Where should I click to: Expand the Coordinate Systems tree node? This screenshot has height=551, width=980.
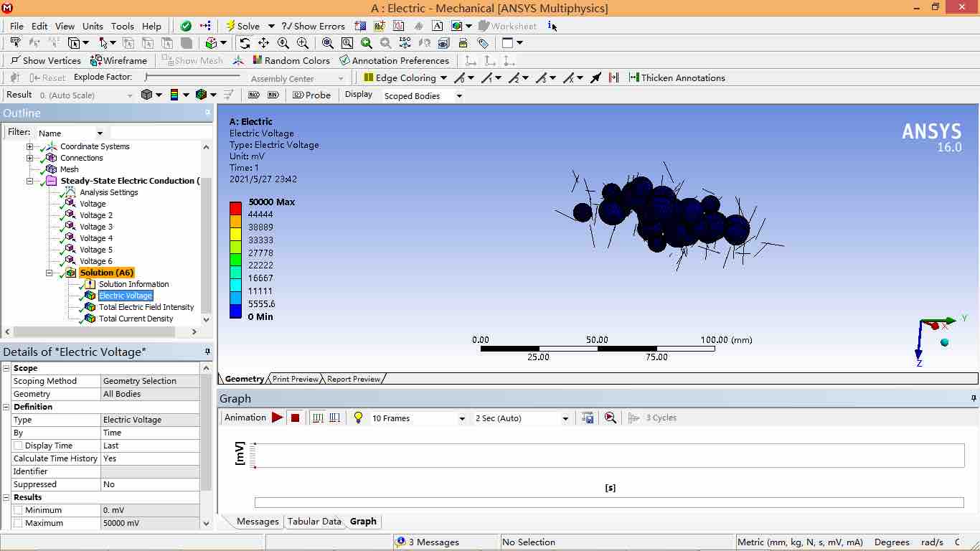coord(30,146)
